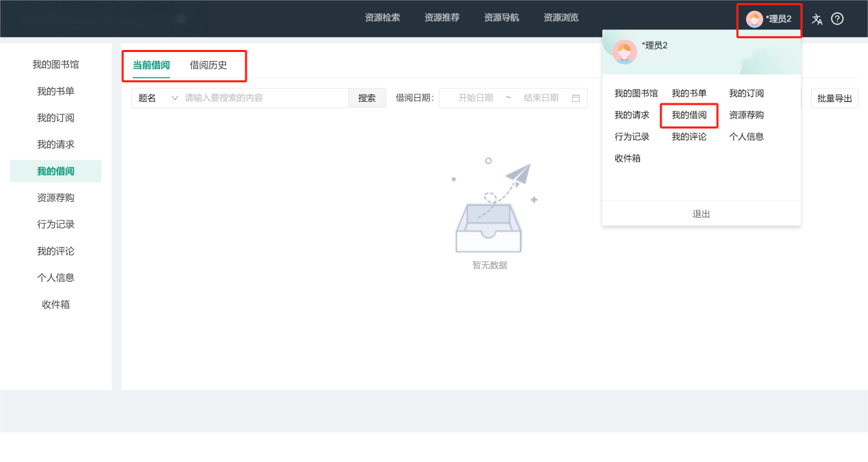Image resolution: width=868 pixels, height=462 pixels.
Task: Click the user avatar in top bar
Action: click(x=754, y=19)
